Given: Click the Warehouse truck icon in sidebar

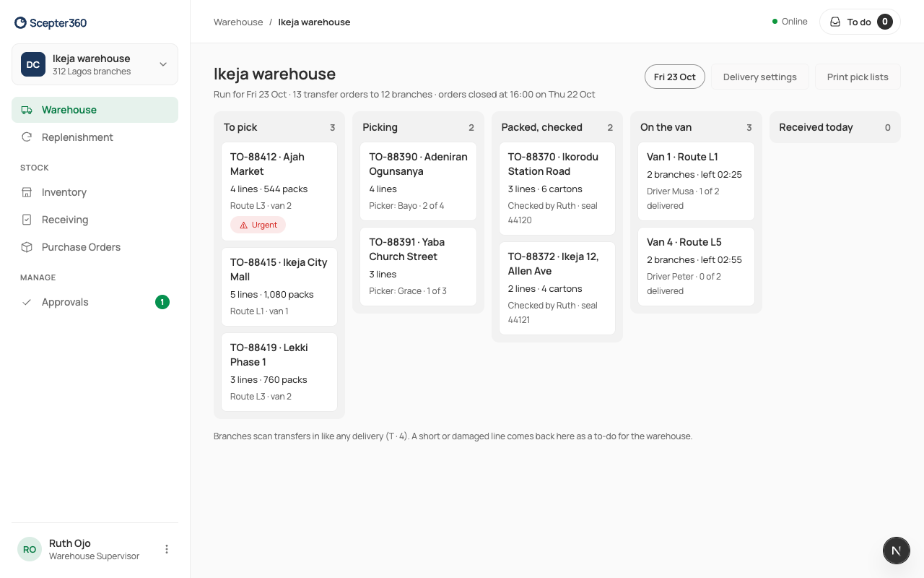Looking at the screenshot, I should point(27,110).
